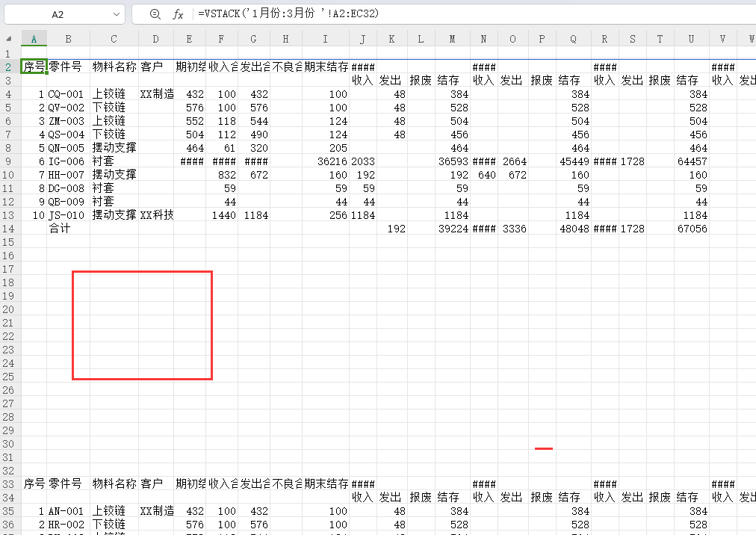The height and width of the screenshot is (535, 756).
Task: Click part number IG-006
Action: (69, 161)
